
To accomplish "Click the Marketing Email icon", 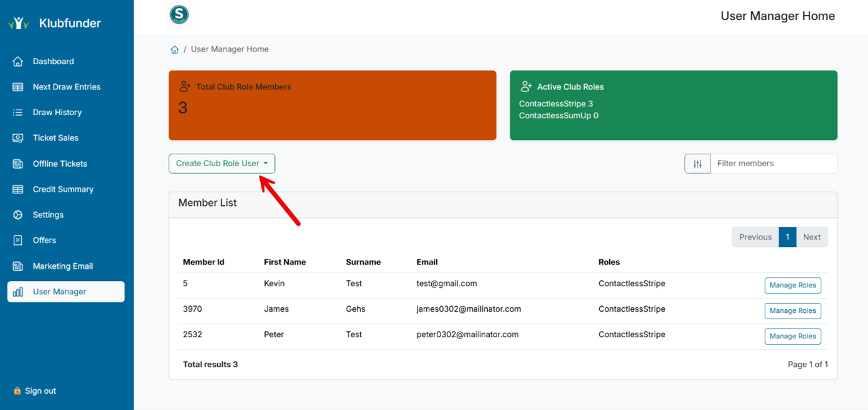I will click(x=18, y=266).
